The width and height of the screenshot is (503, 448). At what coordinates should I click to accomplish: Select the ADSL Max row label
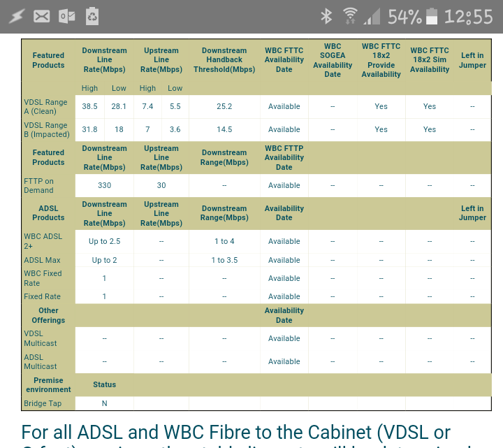42,260
